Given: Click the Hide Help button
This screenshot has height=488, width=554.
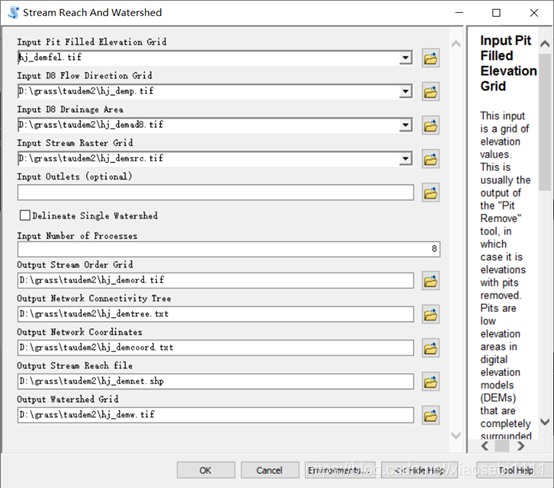Looking at the screenshot, I should coord(419,470).
